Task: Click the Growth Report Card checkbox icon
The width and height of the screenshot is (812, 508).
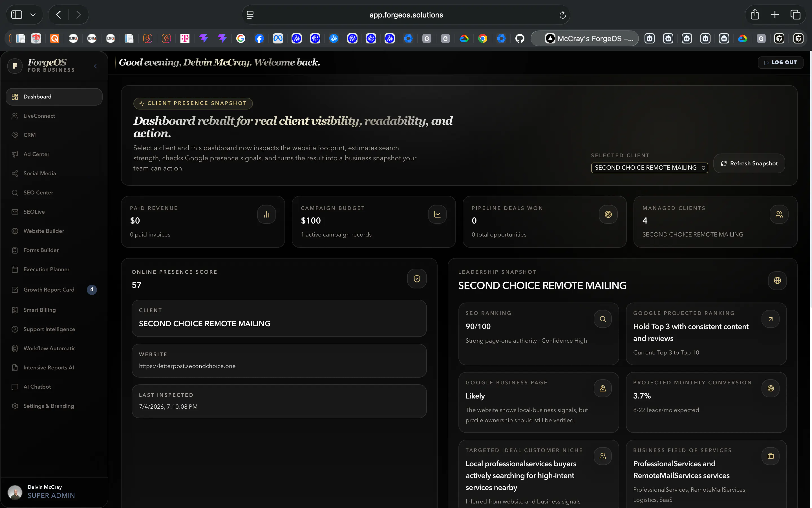Action: coord(15,290)
